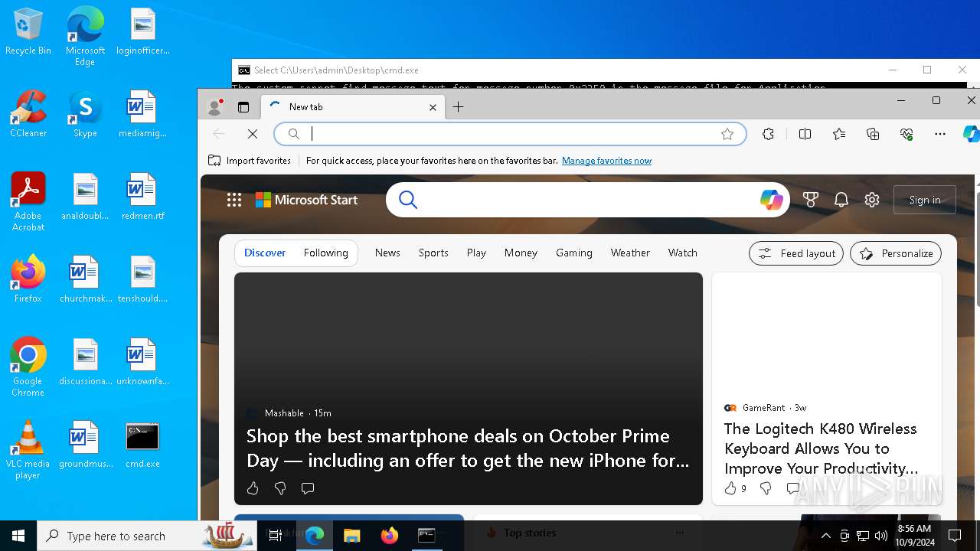Select the Discover feed tab
This screenshot has height=551, width=980.
click(x=265, y=253)
